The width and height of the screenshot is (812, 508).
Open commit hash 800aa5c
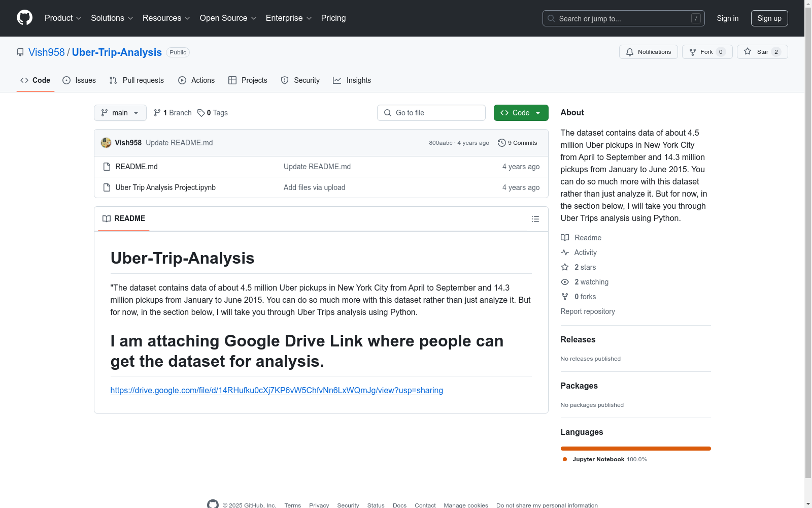[441, 143]
